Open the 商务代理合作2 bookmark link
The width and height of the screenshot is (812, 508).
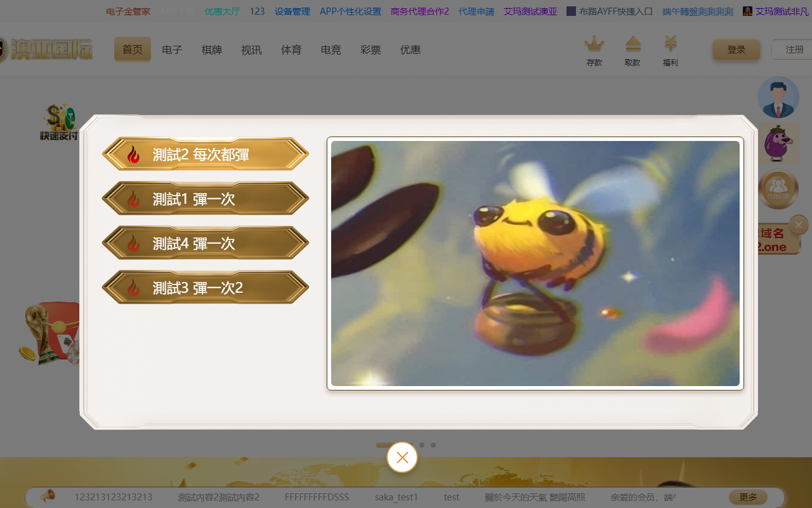coord(420,11)
